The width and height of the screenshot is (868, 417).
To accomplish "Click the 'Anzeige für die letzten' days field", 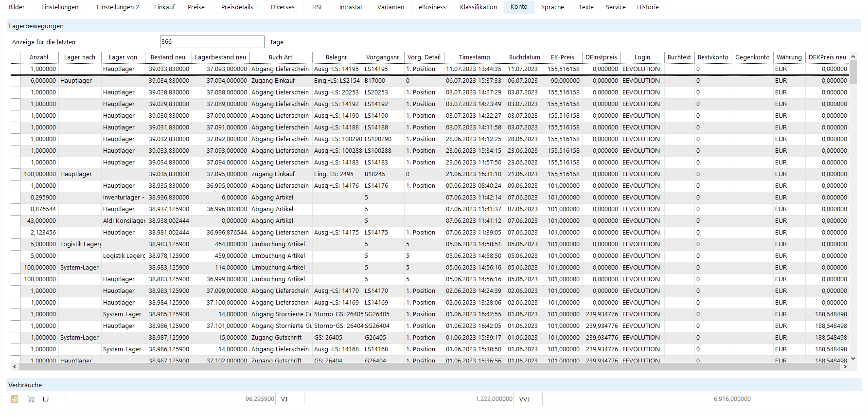I will [x=212, y=42].
